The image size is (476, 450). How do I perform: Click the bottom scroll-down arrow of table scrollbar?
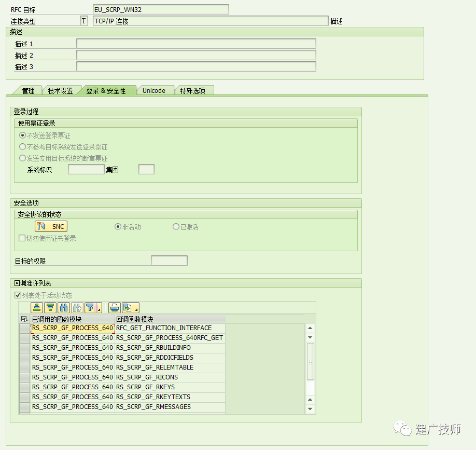click(x=310, y=409)
